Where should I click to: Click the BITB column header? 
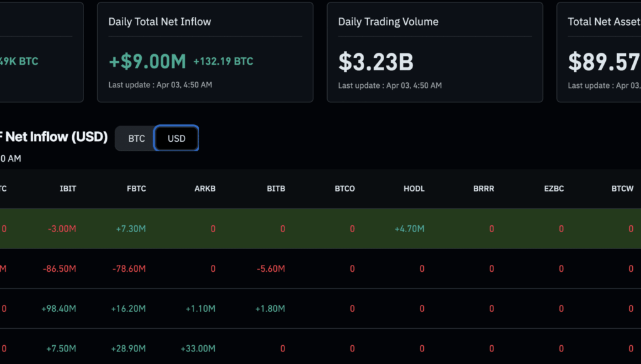276,188
